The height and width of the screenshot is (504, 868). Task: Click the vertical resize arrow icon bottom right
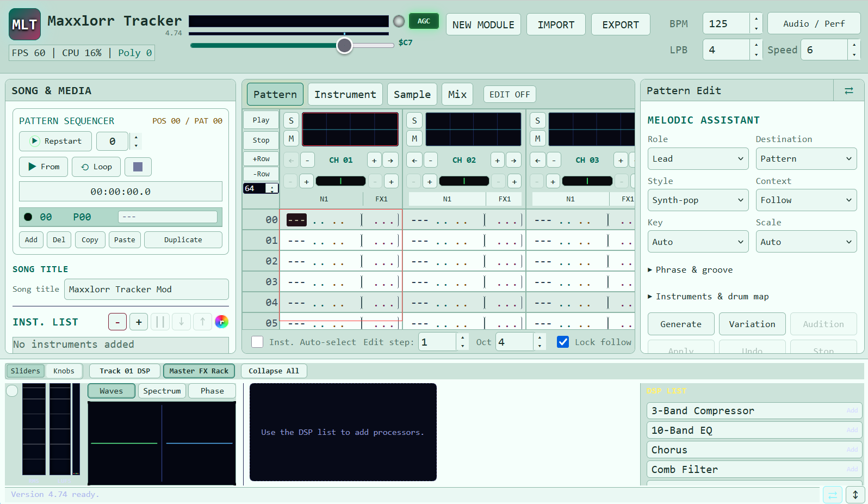pos(855,495)
